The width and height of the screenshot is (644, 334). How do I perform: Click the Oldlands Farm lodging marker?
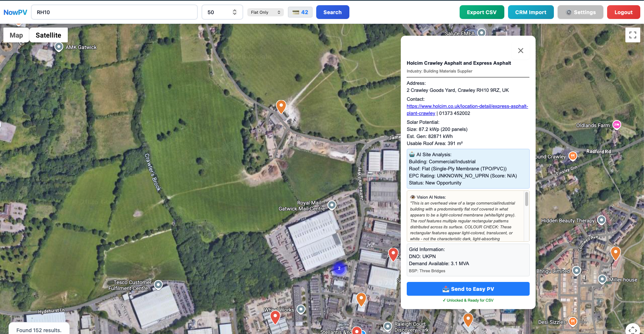coord(617,125)
